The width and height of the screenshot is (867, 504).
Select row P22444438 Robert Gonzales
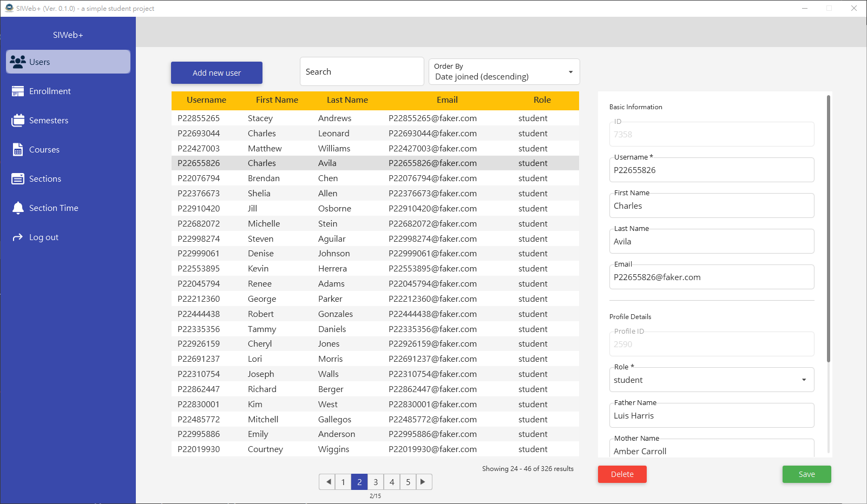(x=375, y=314)
